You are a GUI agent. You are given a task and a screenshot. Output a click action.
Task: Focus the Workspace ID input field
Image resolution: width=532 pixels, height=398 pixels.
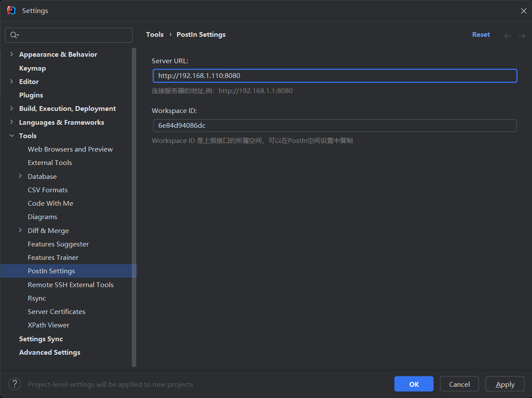coord(335,126)
